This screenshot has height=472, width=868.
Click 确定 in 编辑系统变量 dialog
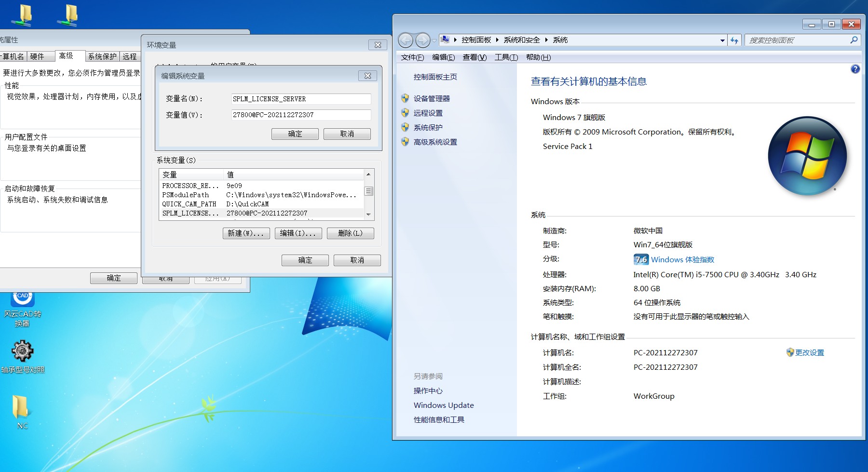click(295, 134)
